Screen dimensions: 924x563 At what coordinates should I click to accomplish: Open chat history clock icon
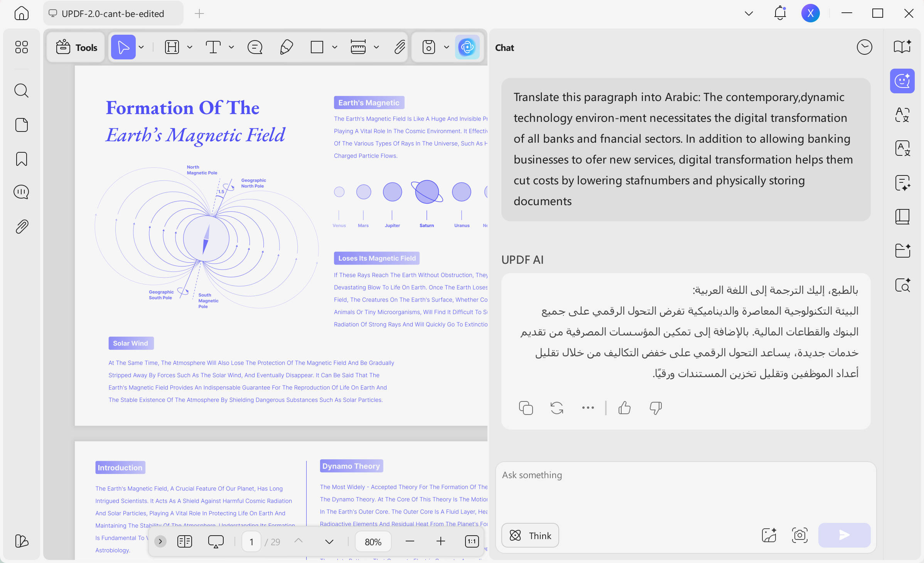tap(865, 47)
